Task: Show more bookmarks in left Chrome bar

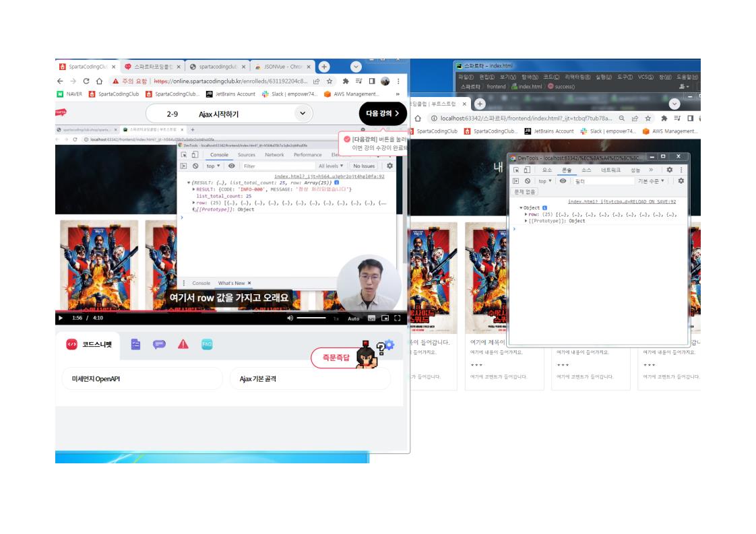Action: click(x=398, y=94)
